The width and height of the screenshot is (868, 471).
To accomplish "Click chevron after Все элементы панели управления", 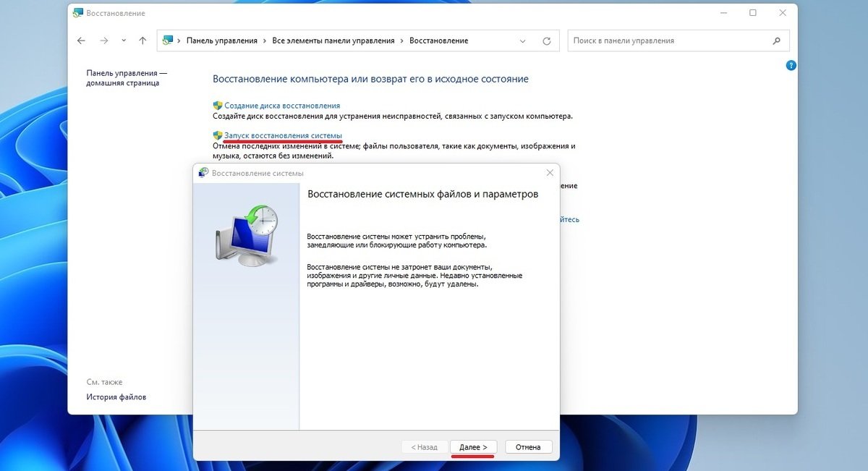I will point(402,41).
